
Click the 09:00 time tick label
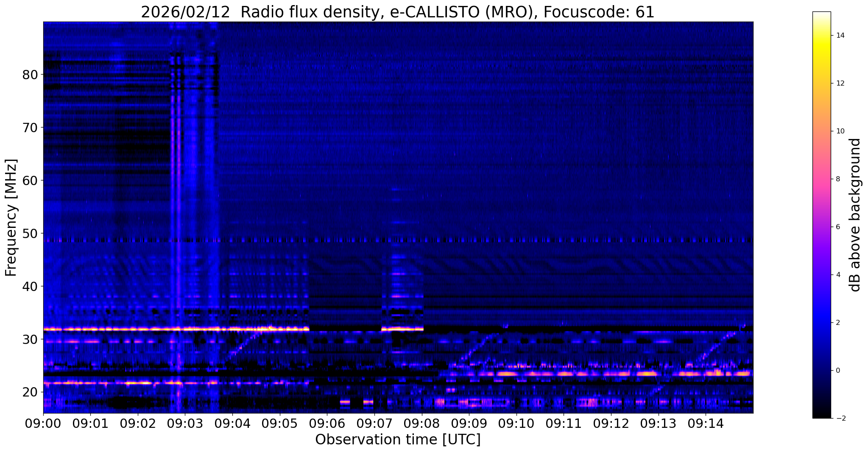[43, 424]
